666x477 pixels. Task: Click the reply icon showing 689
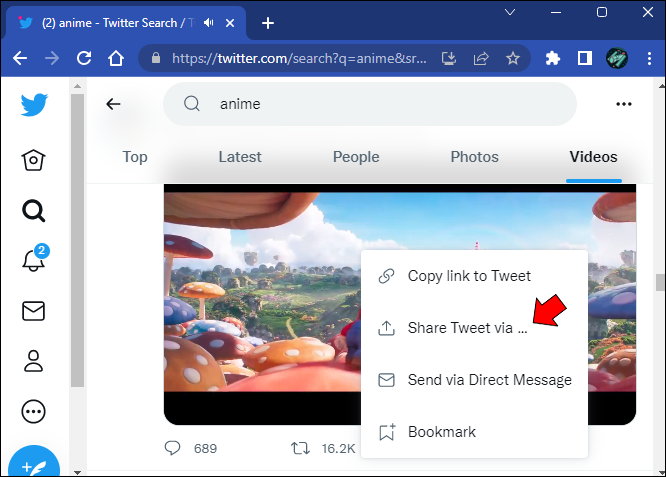tap(172, 448)
